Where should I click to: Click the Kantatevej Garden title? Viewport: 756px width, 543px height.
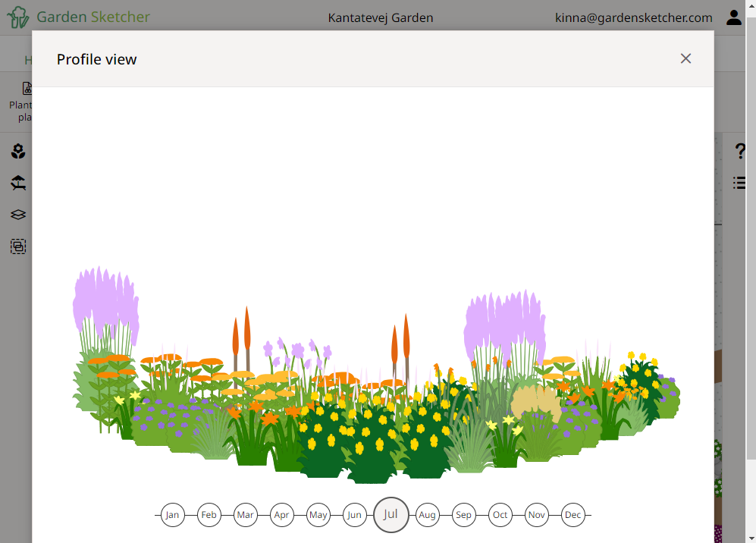point(380,17)
